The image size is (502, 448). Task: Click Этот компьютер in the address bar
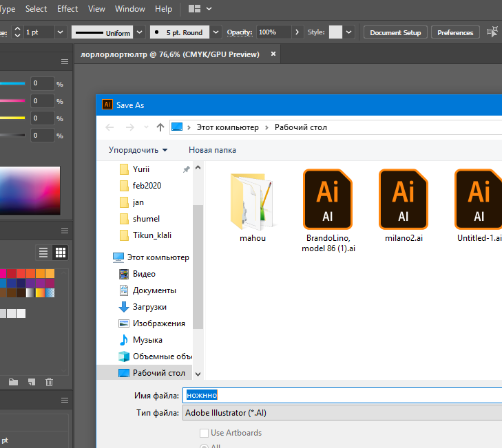click(227, 127)
